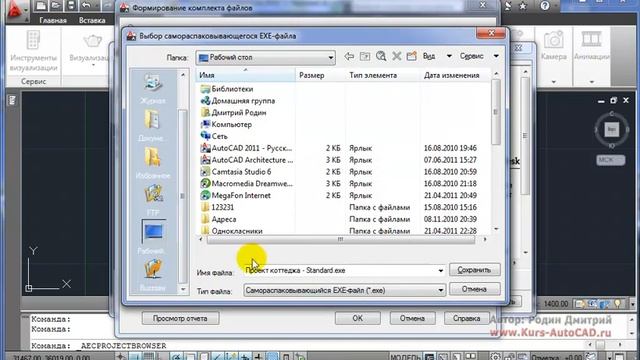Select the AutoCAD 2011 shortcut
The image size is (640, 360).
click(x=247, y=148)
